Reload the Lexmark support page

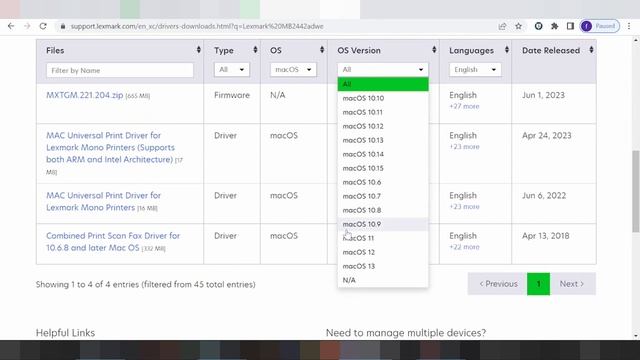tap(43, 26)
